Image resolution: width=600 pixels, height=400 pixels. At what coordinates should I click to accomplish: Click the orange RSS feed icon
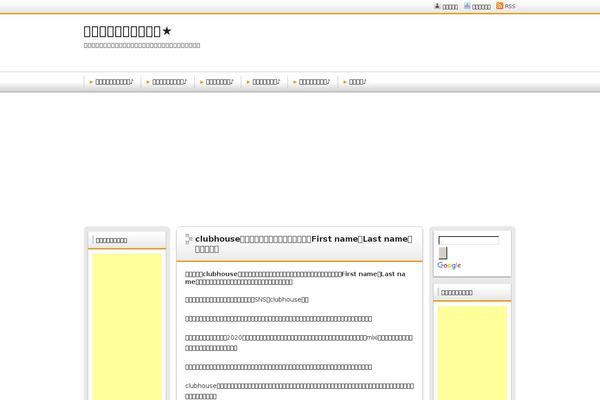coord(499,6)
